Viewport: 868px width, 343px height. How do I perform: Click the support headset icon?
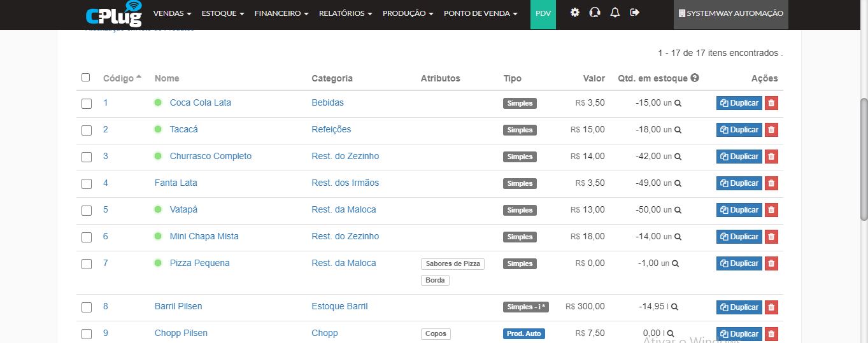tap(595, 13)
